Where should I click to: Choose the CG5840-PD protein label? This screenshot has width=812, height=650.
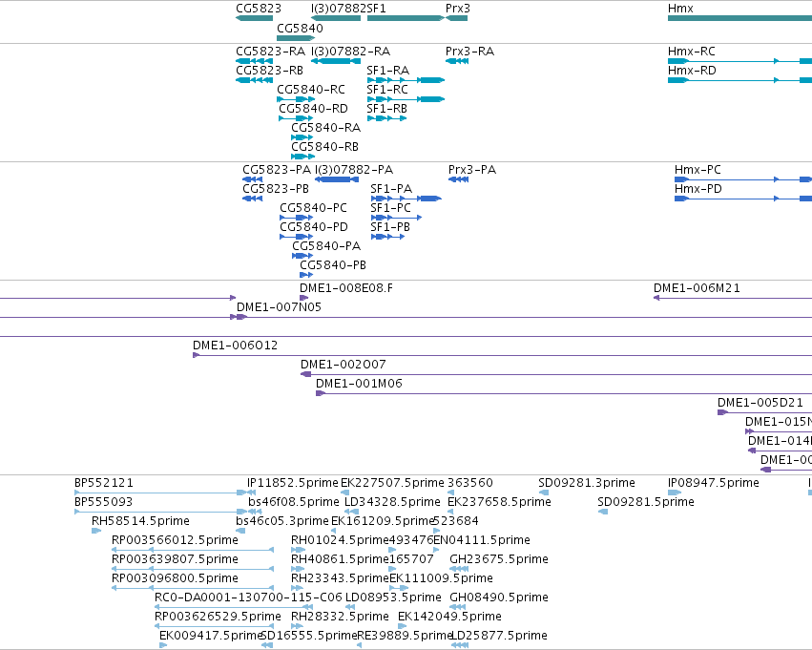click(314, 227)
